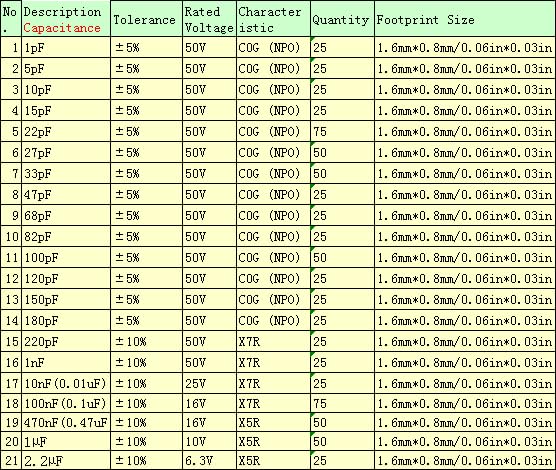Click the X7R cell in row 15
The image size is (556, 470).
coord(273,342)
